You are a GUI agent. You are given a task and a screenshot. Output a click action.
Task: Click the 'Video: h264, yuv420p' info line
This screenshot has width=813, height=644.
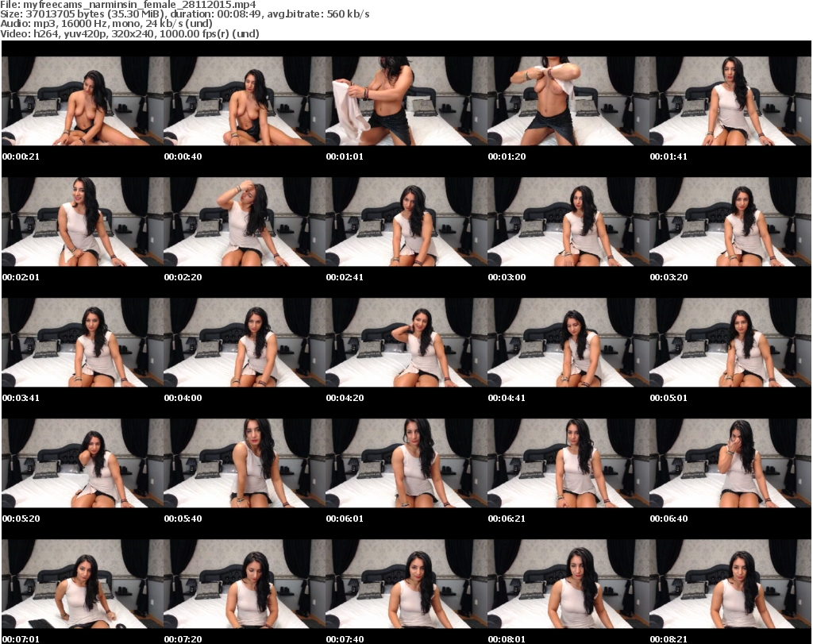[x=129, y=33]
